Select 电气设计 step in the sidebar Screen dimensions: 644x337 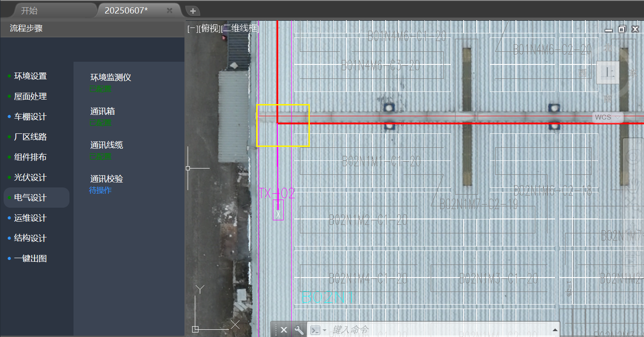pos(30,198)
